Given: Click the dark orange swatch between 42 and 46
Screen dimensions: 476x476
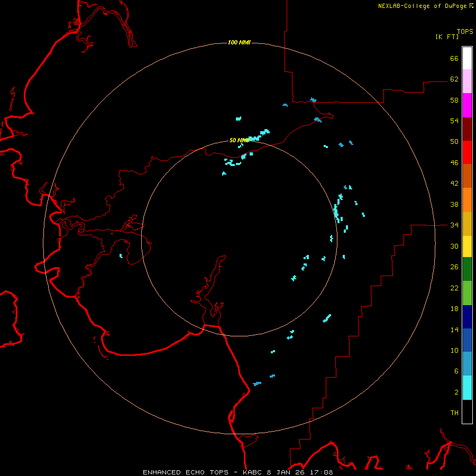Looking at the screenshot, I should click(x=467, y=176).
